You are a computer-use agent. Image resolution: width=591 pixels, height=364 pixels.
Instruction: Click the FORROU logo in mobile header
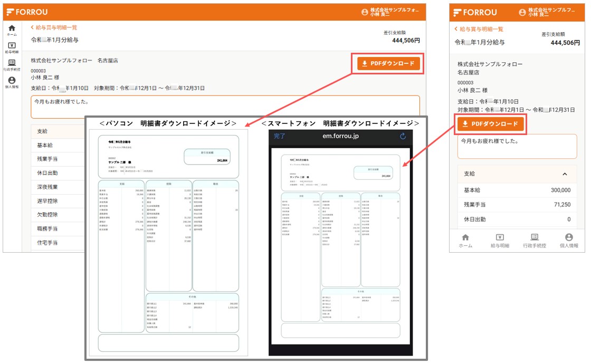click(475, 13)
